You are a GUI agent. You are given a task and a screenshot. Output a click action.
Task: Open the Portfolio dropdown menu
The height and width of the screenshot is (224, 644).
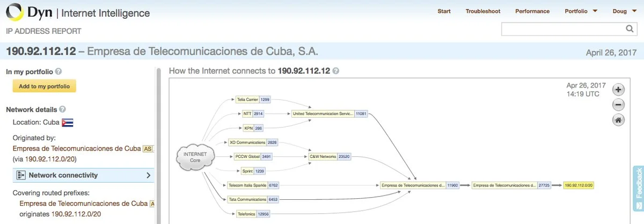click(581, 11)
